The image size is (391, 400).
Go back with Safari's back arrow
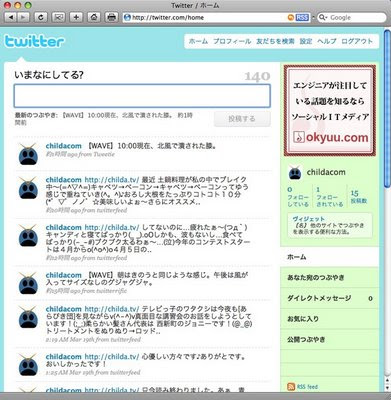pyautogui.click(x=11, y=17)
